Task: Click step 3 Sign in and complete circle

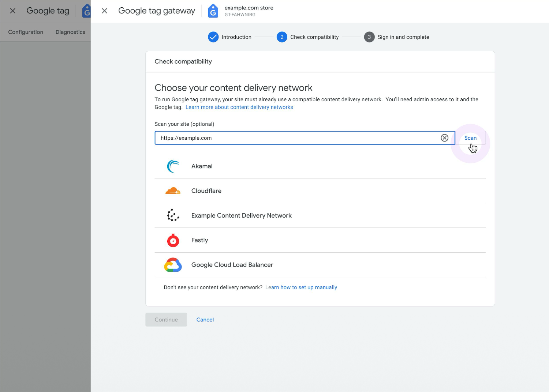Action: pos(369,37)
